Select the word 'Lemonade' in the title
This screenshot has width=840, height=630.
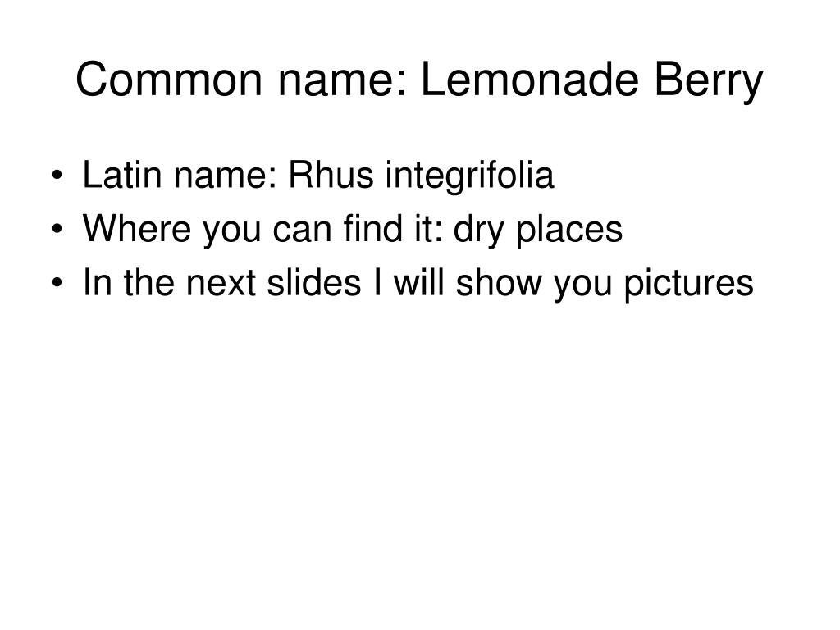click(531, 80)
